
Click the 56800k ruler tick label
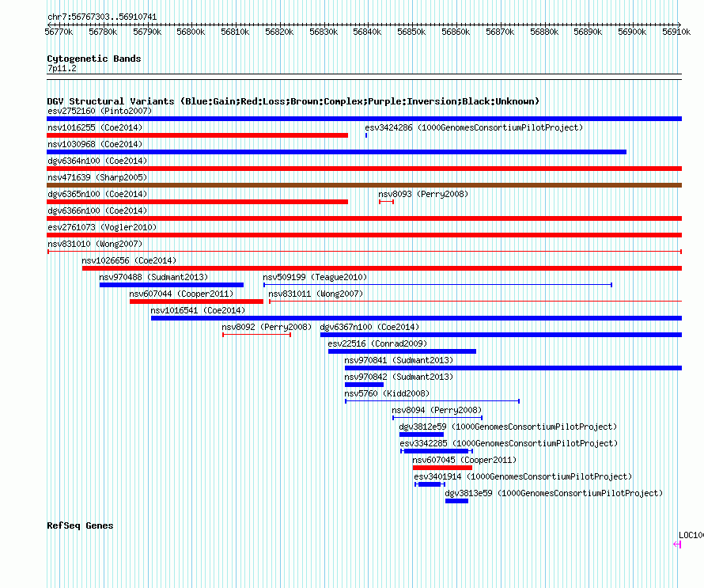coord(191,32)
